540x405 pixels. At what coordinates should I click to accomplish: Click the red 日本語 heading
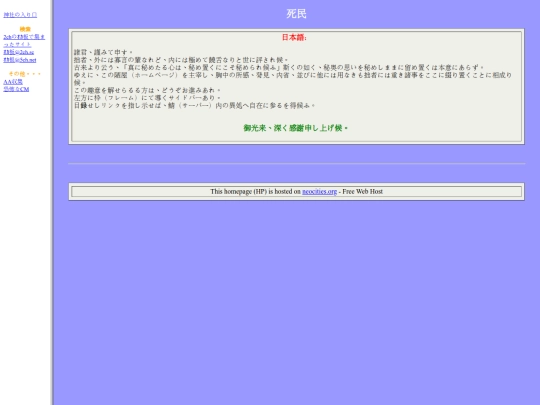click(294, 38)
